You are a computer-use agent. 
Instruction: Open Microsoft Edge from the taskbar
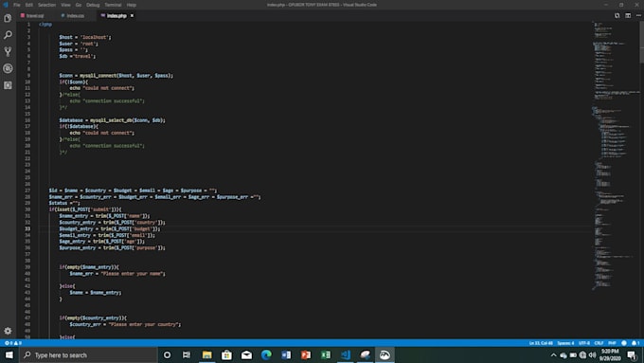point(266,354)
